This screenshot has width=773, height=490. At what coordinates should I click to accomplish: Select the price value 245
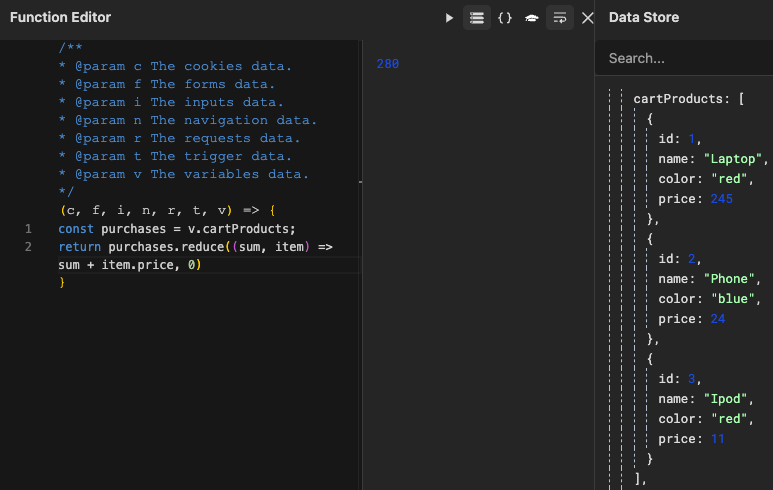pyautogui.click(x=721, y=199)
